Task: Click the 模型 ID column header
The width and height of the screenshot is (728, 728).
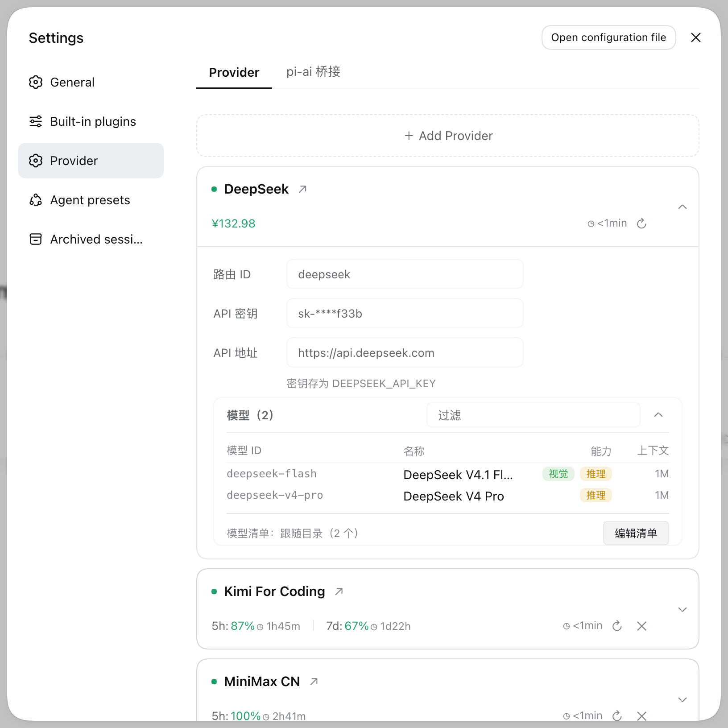Action: pyautogui.click(x=244, y=451)
